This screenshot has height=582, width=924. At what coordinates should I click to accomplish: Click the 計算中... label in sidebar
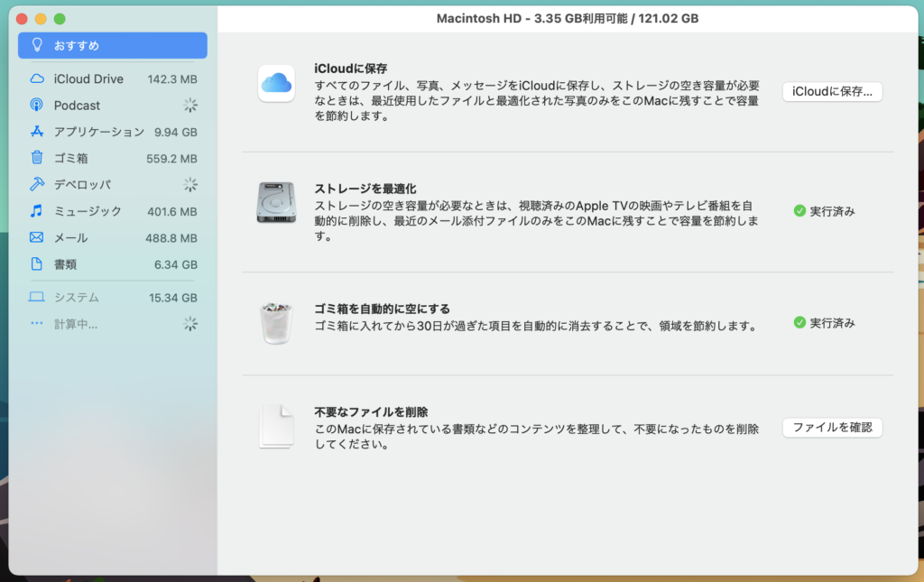coord(76,324)
